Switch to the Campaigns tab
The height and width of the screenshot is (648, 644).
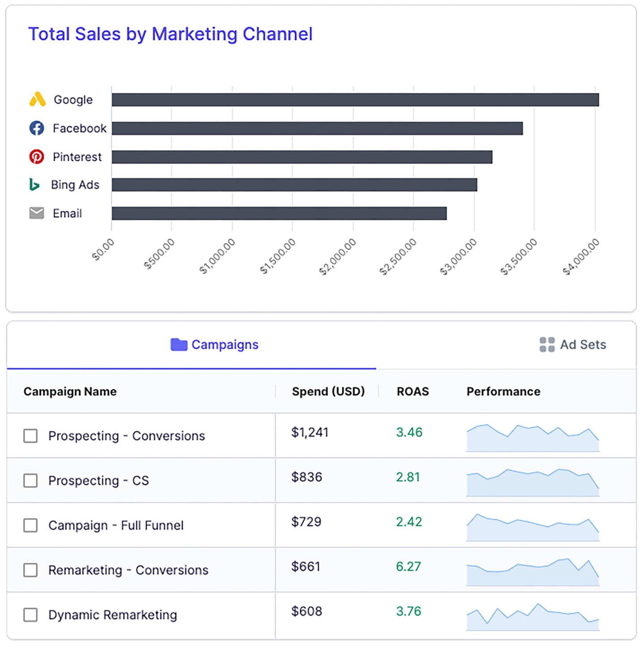pyautogui.click(x=191, y=345)
